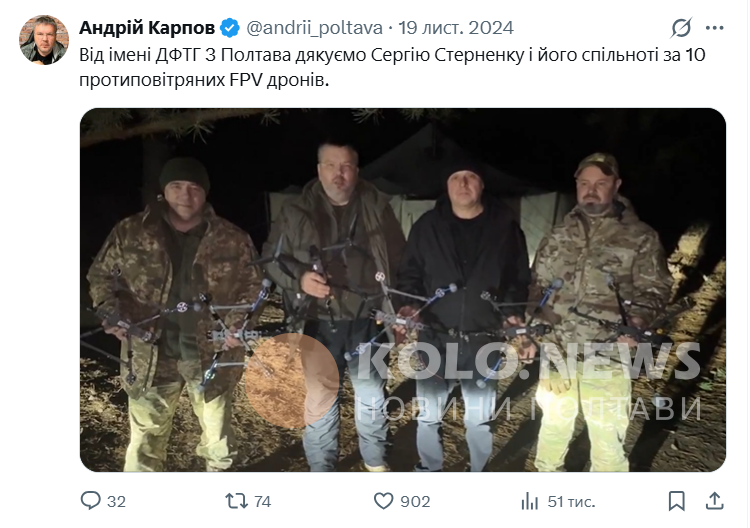750x528 pixels.
Task: Click the Андрій Карпов display name
Action: pos(147,28)
